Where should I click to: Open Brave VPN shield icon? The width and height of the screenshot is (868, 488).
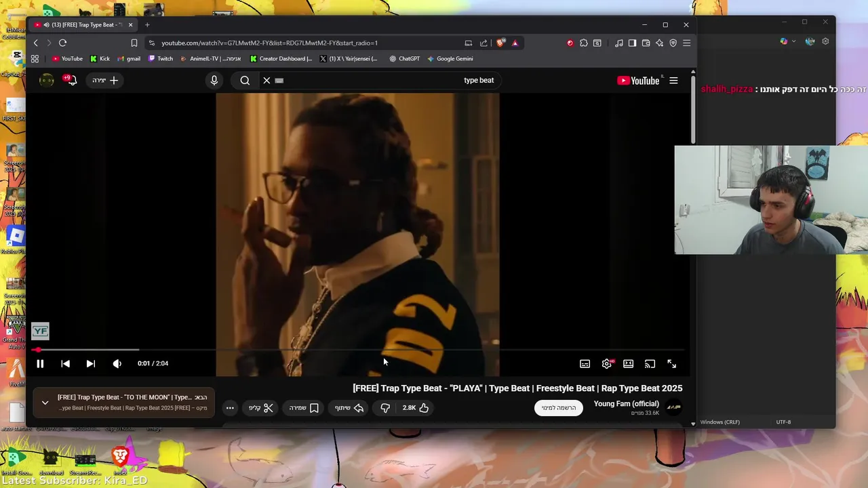pos(673,43)
